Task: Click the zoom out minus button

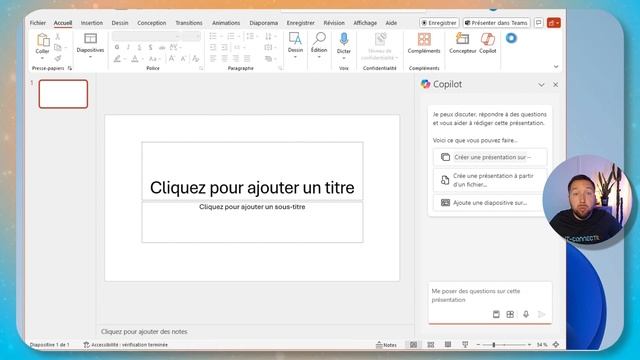Action: tap(478, 345)
